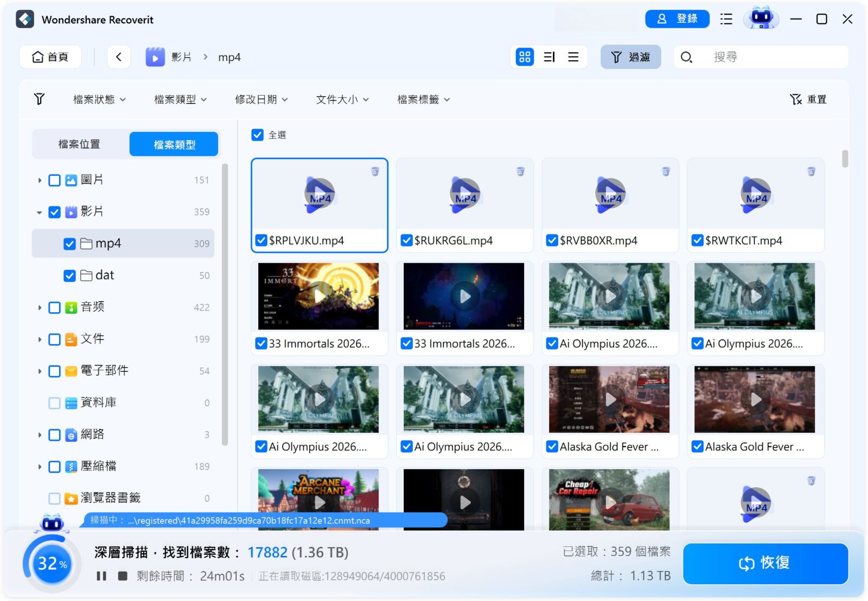
Task: Click the 音頻 audio category icon
Action: click(71, 308)
